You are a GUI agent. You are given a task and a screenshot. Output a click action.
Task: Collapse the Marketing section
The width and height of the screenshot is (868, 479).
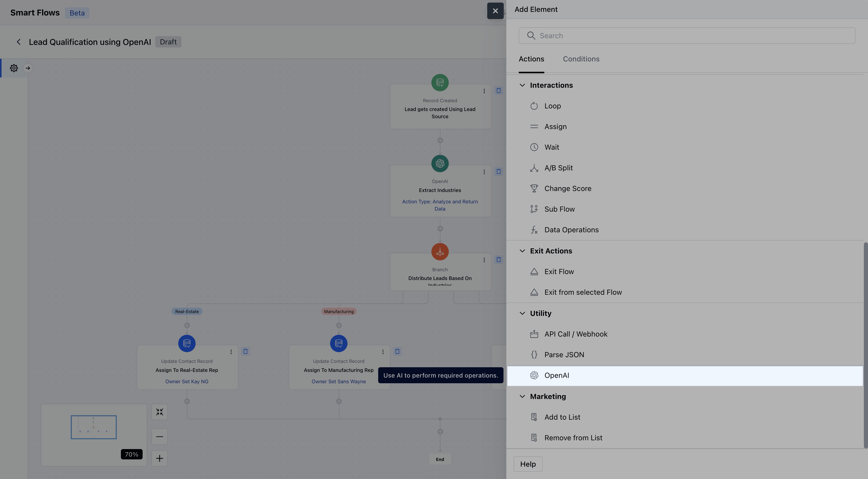point(522,396)
